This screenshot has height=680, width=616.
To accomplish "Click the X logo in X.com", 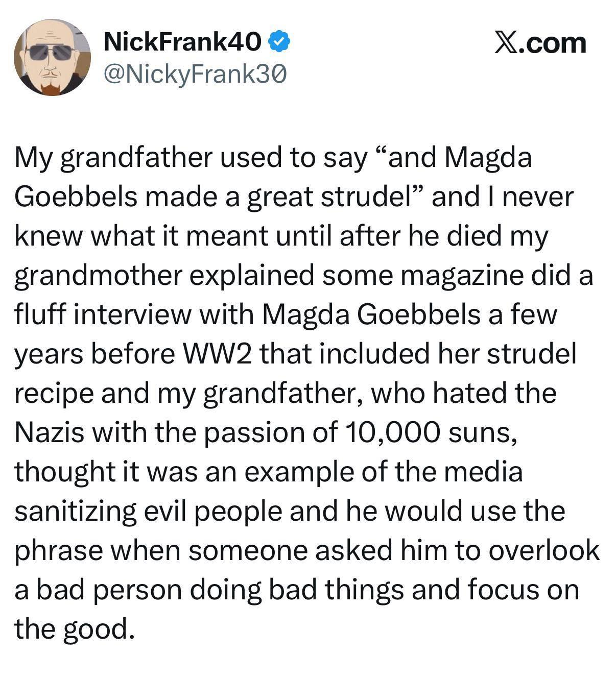I will tap(506, 43).
